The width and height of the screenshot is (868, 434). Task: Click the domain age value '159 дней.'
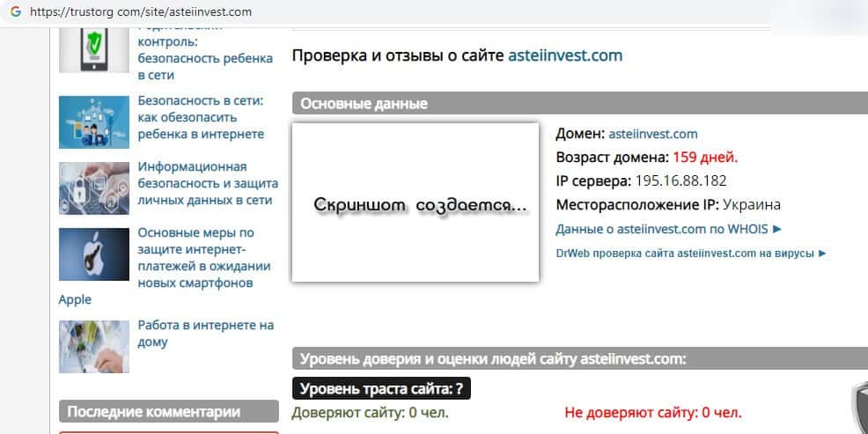705,158
